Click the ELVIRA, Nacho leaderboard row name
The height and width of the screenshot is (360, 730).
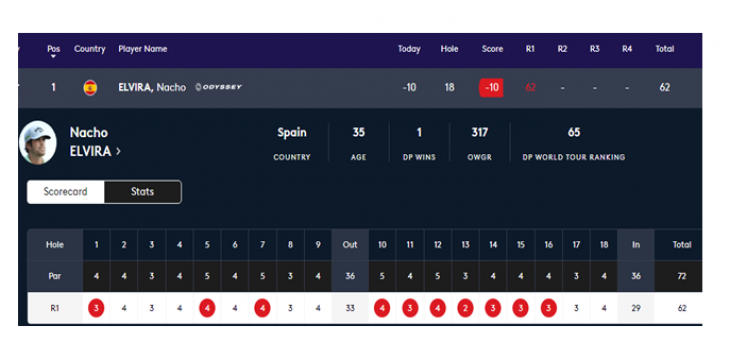click(x=152, y=88)
